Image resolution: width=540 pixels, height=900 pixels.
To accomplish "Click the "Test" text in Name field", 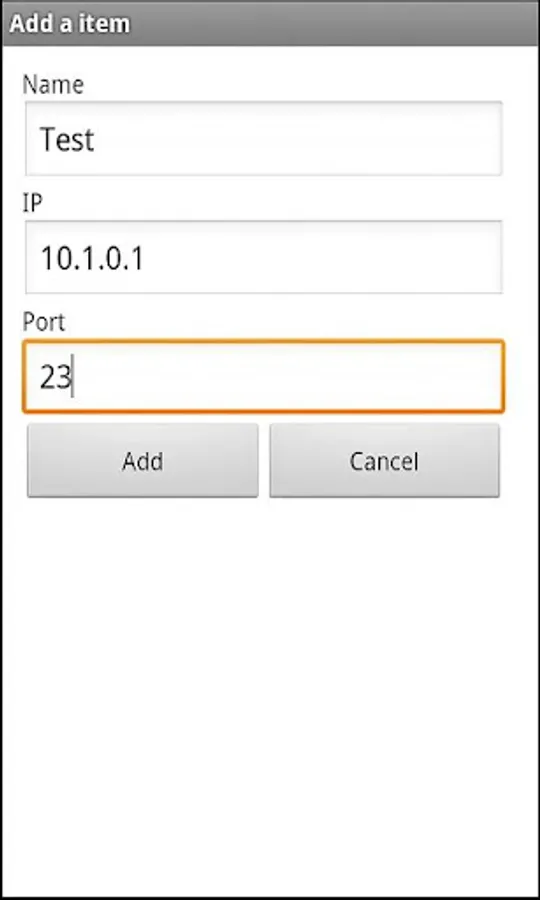I will (x=67, y=139).
